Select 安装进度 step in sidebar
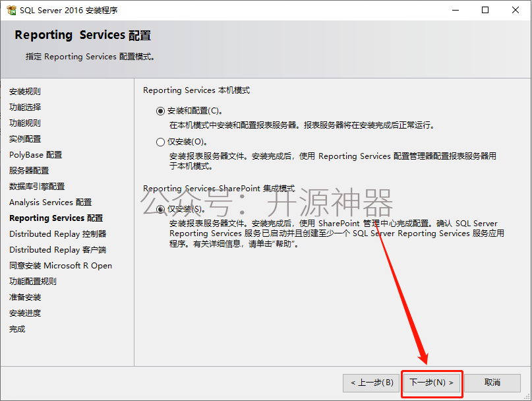The image size is (532, 401). pyautogui.click(x=25, y=313)
